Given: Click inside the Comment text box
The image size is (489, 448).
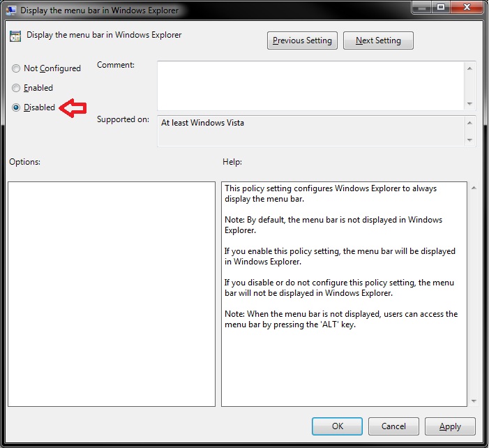Looking at the screenshot, I should 310,86.
